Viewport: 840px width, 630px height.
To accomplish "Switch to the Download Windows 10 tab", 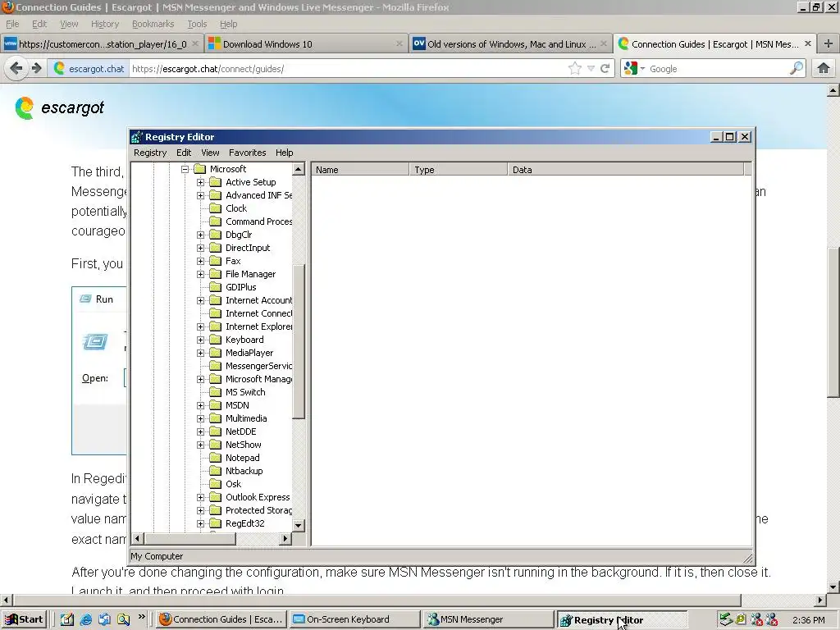I will [x=305, y=44].
